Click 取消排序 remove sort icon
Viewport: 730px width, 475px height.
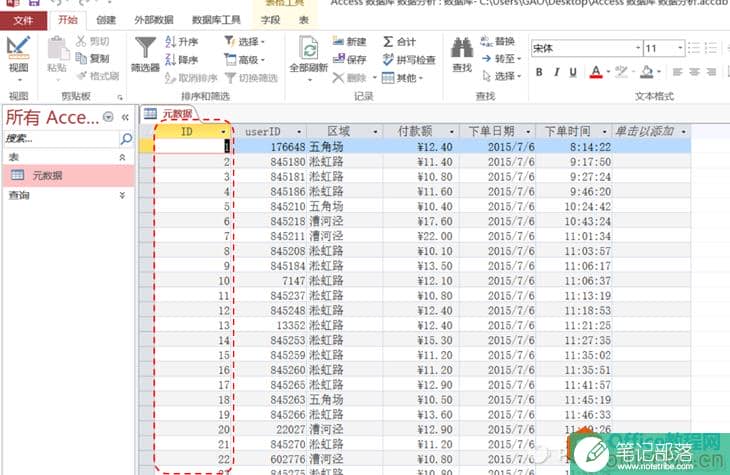tap(170, 78)
